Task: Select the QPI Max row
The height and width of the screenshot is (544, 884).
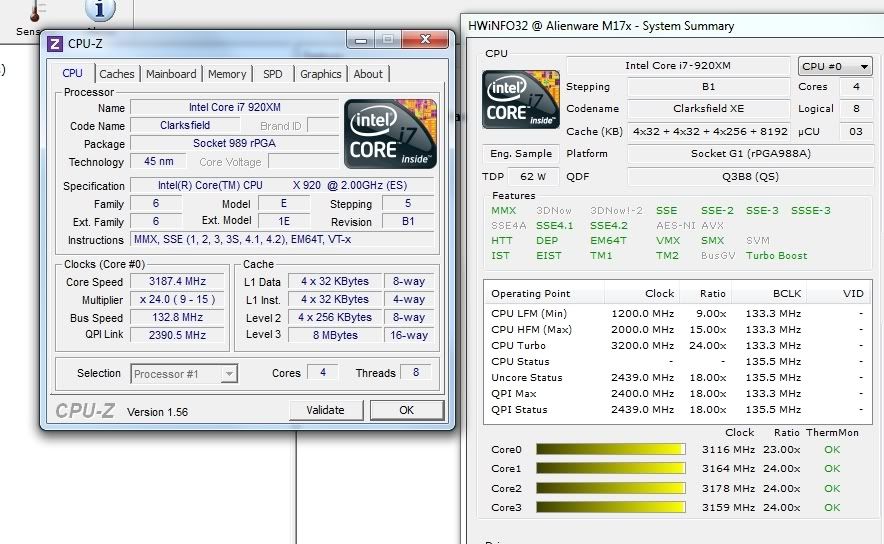Action: click(677, 393)
